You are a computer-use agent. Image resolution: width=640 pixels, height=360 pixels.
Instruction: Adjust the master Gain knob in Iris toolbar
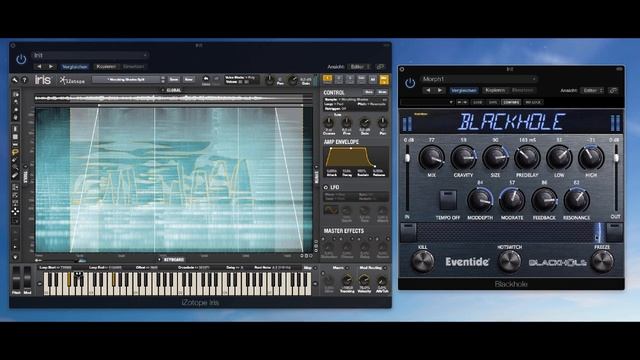(x=293, y=80)
